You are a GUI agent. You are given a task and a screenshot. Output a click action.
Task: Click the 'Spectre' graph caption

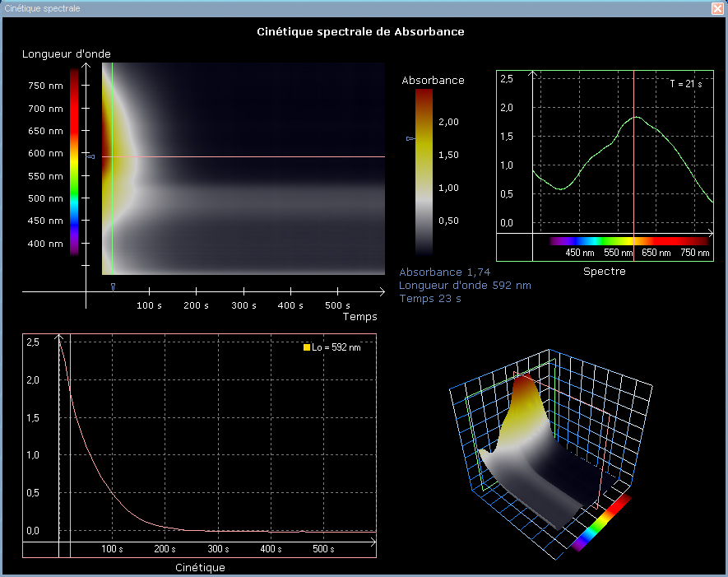[605, 272]
